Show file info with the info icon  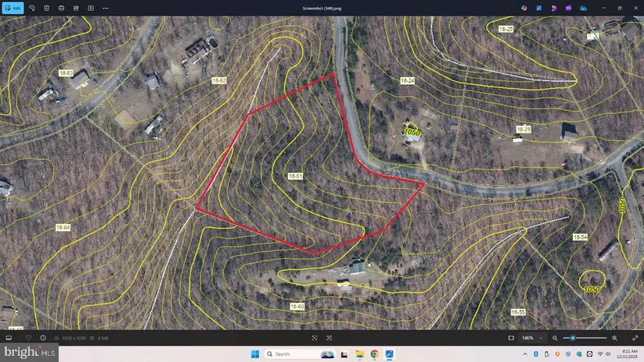click(x=43, y=338)
